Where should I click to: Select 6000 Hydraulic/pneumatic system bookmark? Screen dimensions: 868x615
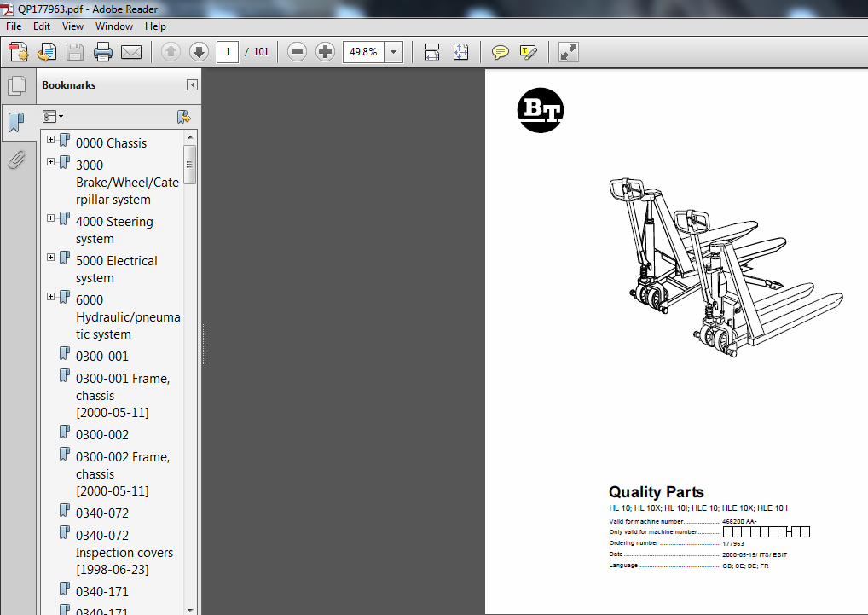click(x=128, y=317)
